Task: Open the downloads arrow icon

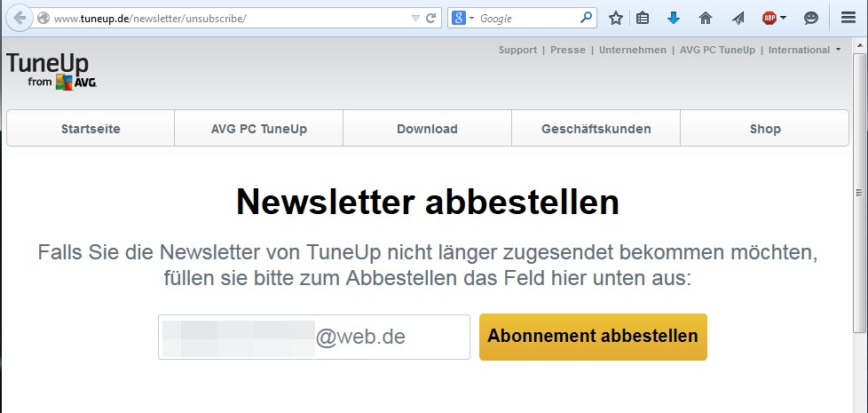Action: (x=673, y=19)
